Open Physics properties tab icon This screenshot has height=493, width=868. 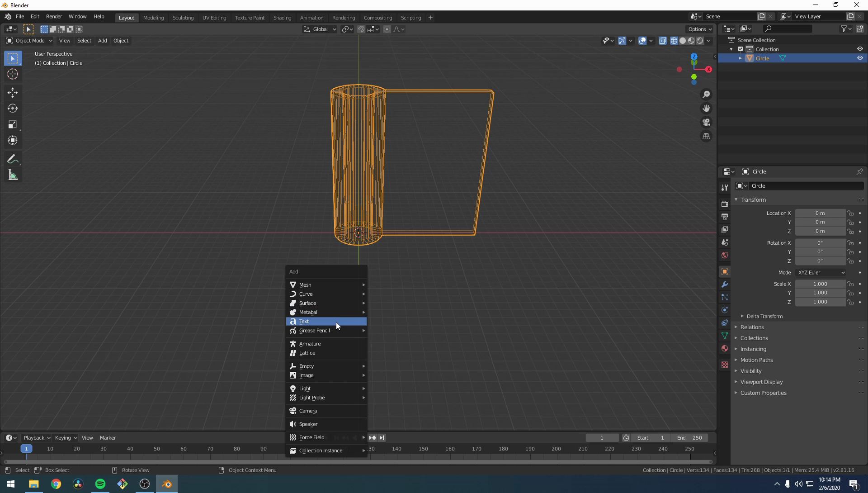click(x=725, y=310)
